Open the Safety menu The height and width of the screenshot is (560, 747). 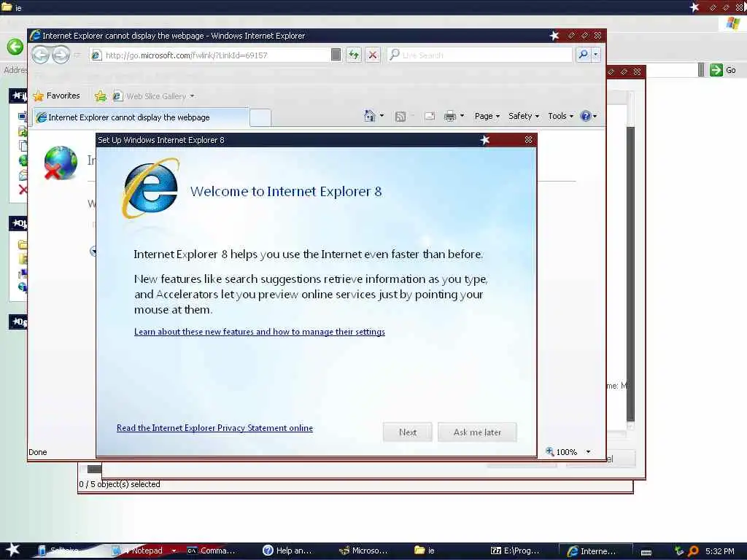524,116
